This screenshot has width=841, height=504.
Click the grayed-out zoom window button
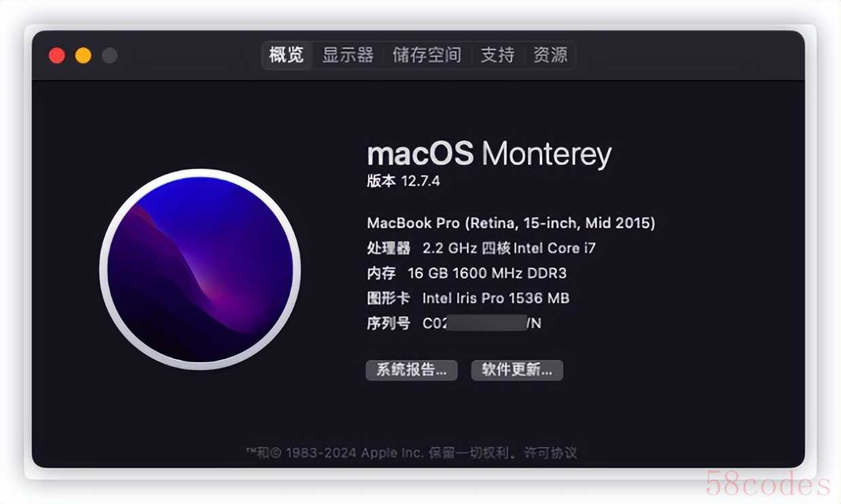tap(109, 56)
